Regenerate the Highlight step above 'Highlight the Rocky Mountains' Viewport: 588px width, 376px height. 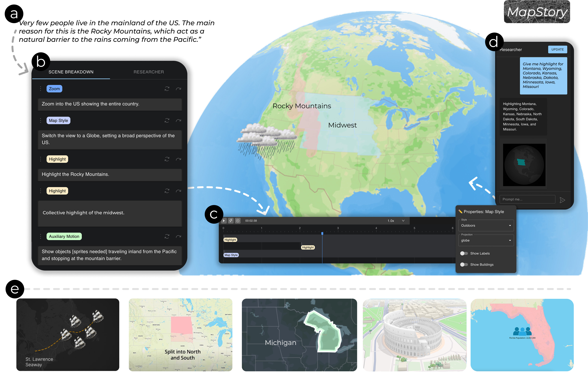pyautogui.click(x=167, y=159)
